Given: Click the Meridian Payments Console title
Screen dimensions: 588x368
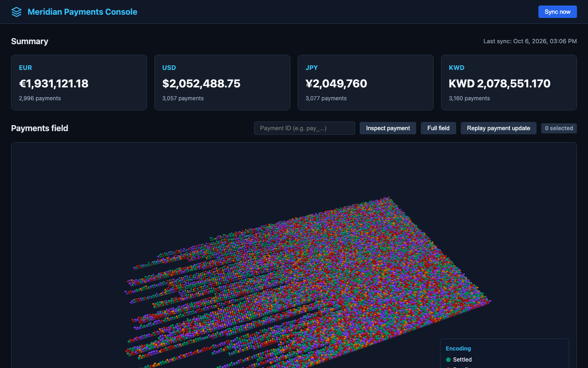Looking at the screenshot, I should click(82, 12).
